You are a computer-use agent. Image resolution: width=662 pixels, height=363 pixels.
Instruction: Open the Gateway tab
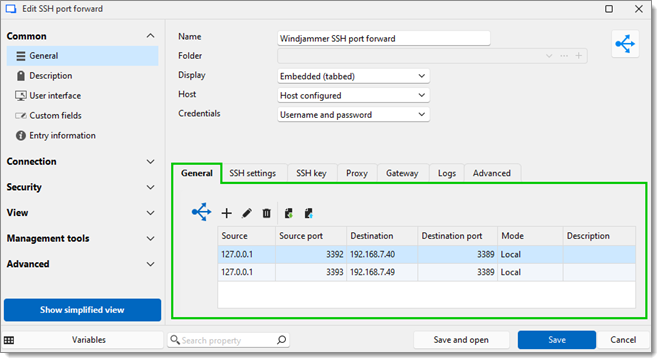click(402, 173)
